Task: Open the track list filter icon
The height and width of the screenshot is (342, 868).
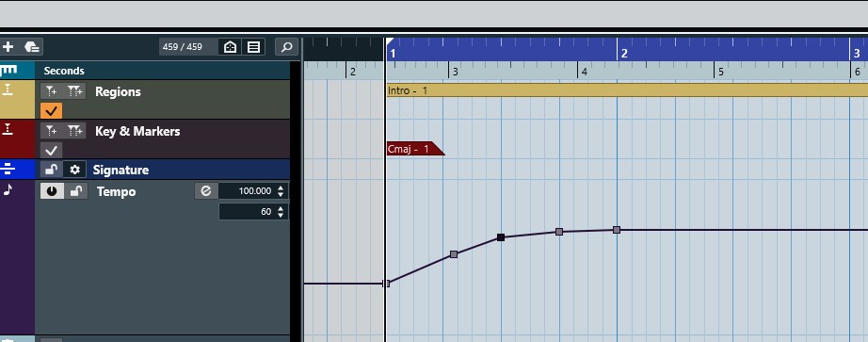Action: pos(253,47)
